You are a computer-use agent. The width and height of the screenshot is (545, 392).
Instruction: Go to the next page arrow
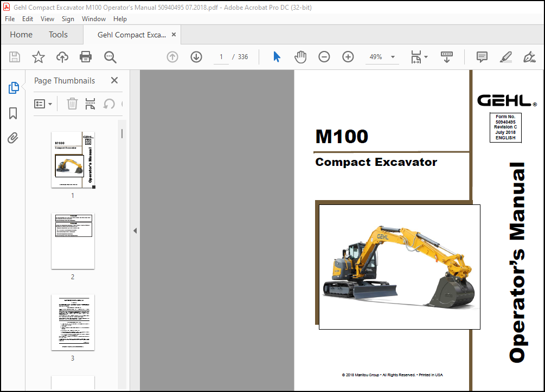click(196, 56)
